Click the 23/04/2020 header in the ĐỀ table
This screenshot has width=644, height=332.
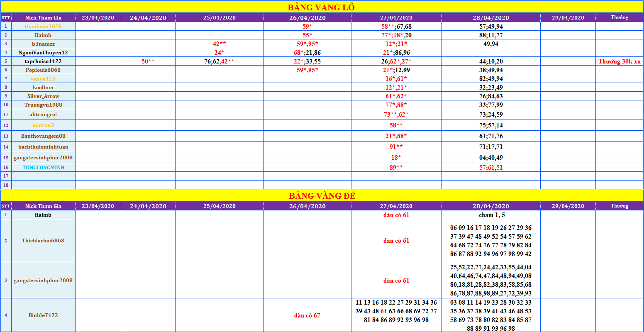(98, 206)
